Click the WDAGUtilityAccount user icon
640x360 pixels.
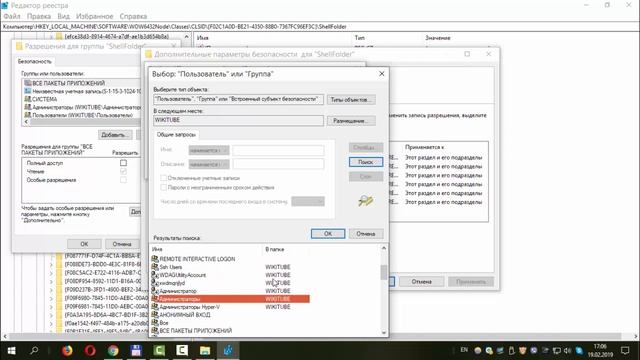[x=155, y=275]
